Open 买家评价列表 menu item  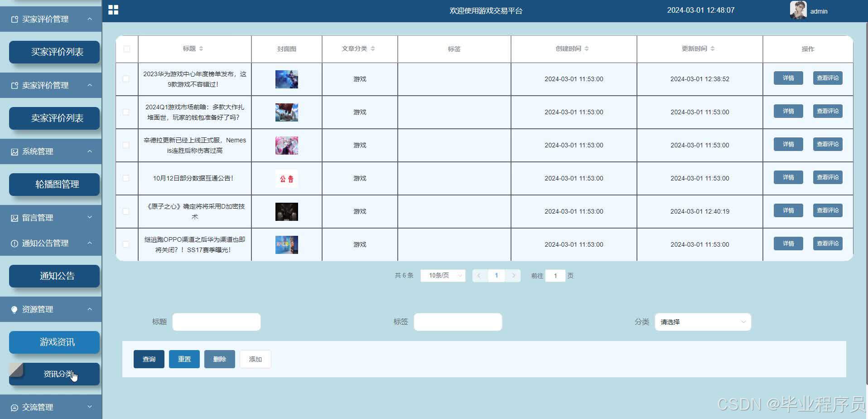[54, 52]
